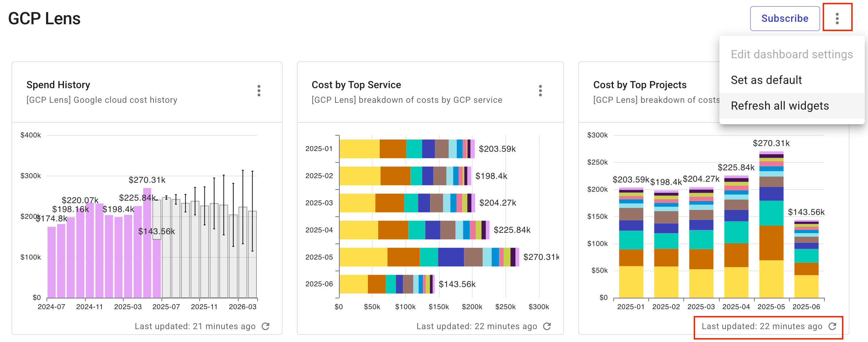The height and width of the screenshot is (342, 868).
Task: Click the breakdown of costs by GCP service subtitle
Action: (x=407, y=100)
